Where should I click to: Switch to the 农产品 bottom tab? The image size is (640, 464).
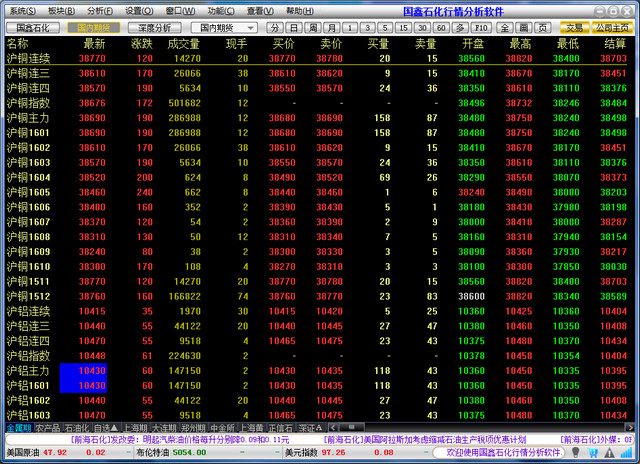[x=47, y=427]
